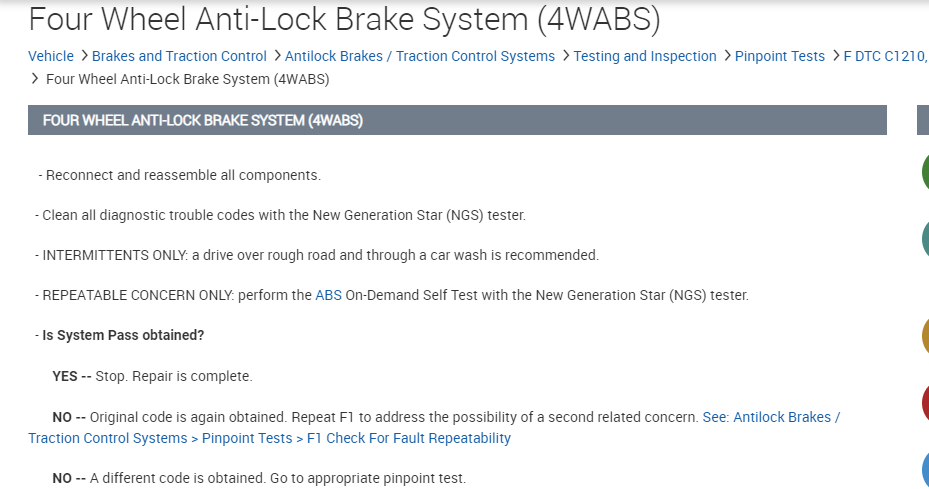929x489 pixels.
Task: Click the green circle icon in right sidebar
Action: [924, 172]
